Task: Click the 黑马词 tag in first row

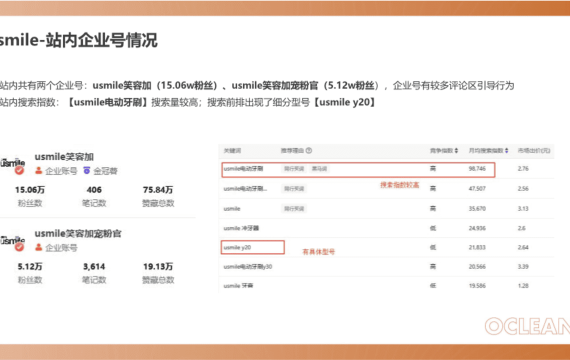Action: [319, 169]
